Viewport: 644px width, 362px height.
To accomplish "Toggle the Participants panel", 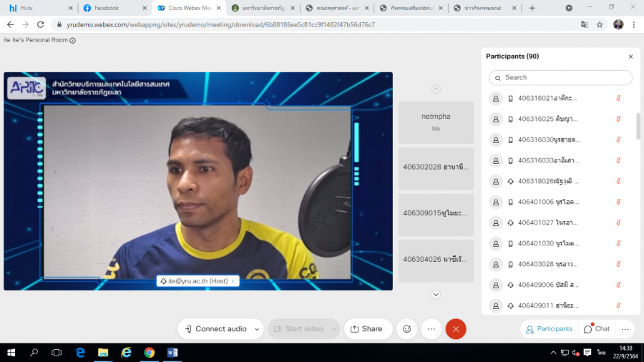I will point(549,329).
